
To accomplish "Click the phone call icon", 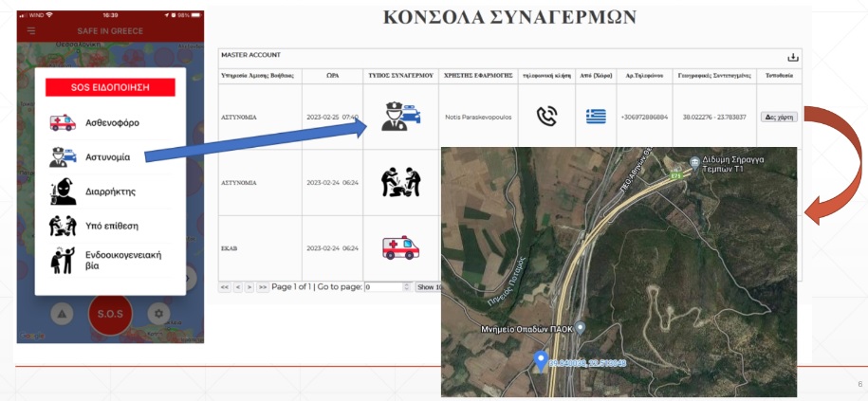I will point(546,117).
